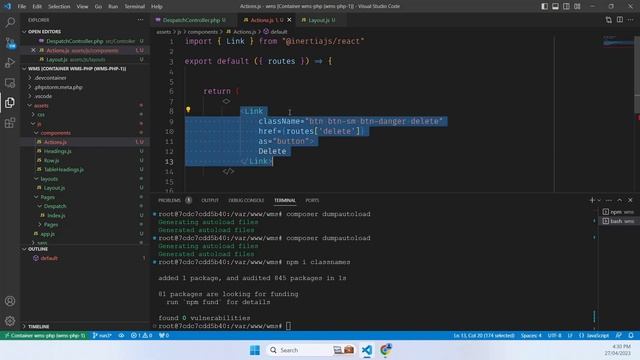Select default symbol in Outline
This screenshot has height=360, width=640.
(x=49, y=258)
